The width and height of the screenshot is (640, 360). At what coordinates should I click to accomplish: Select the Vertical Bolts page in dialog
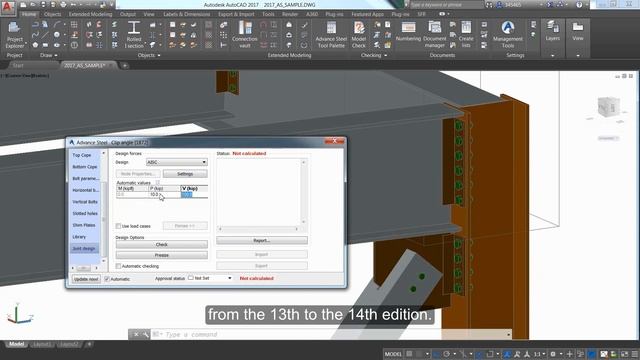(x=84, y=202)
